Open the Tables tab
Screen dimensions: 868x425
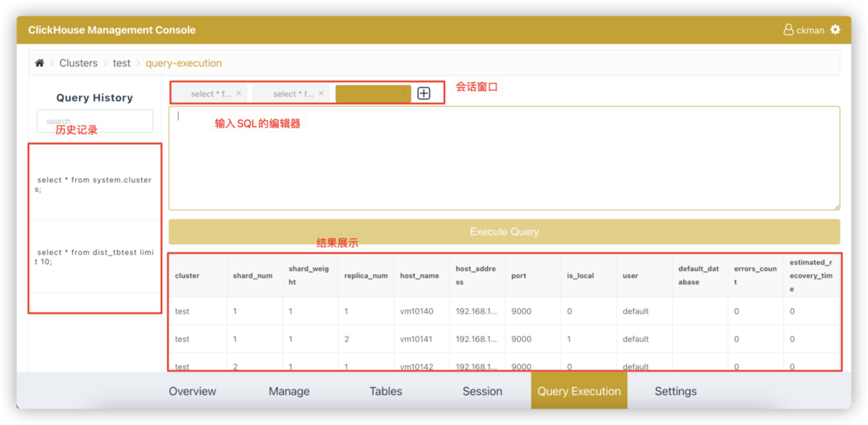coord(386,391)
